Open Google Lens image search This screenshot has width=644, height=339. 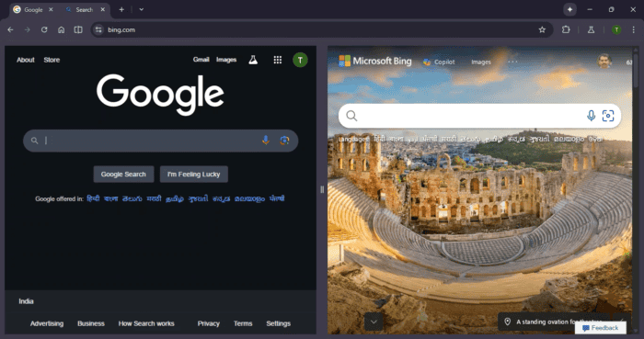(x=284, y=141)
